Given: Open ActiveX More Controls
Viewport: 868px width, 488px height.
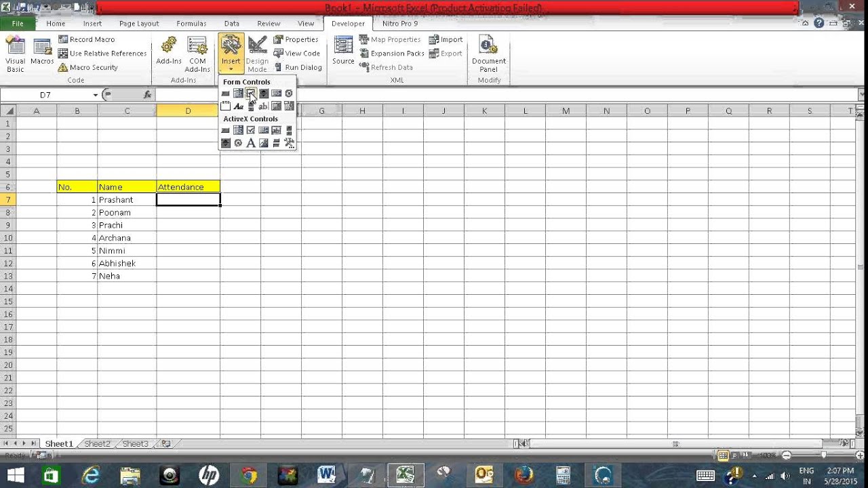Looking at the screenshot, I should point(289,143).
